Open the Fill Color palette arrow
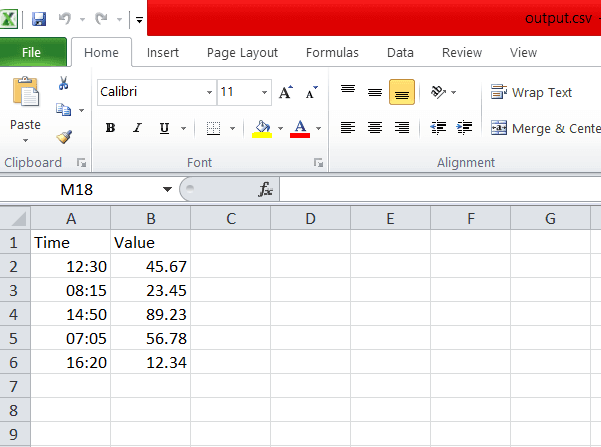This screenshot has height=447, width=601. 281,128
